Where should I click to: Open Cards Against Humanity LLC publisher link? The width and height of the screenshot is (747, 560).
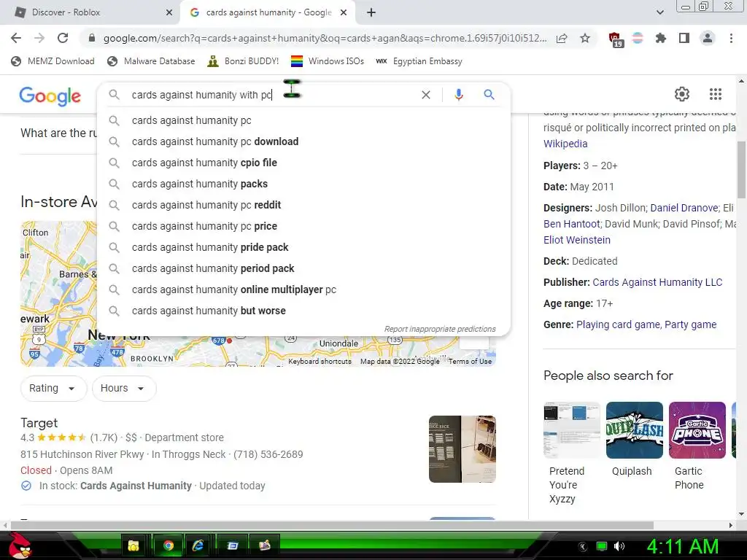pyautogui.click(x=657, y=282)
